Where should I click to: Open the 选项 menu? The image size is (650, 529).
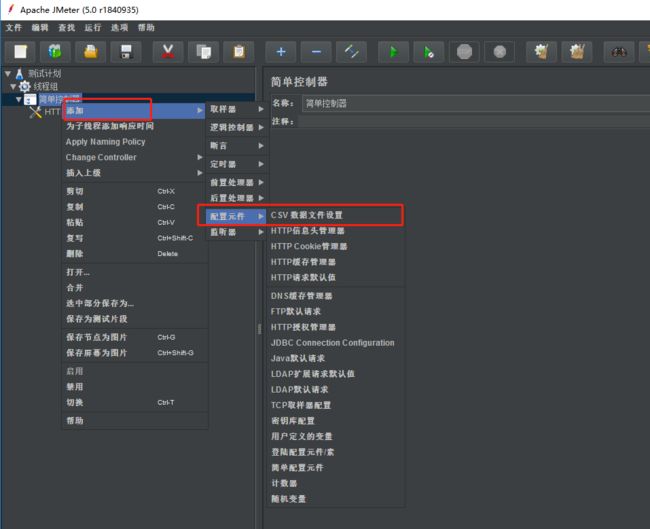click(x=119, y=27)
